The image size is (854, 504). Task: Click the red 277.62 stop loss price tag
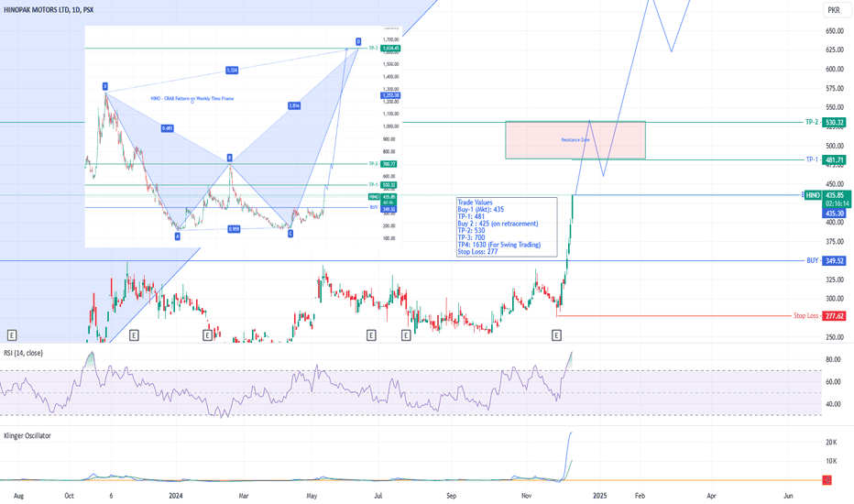834,316
